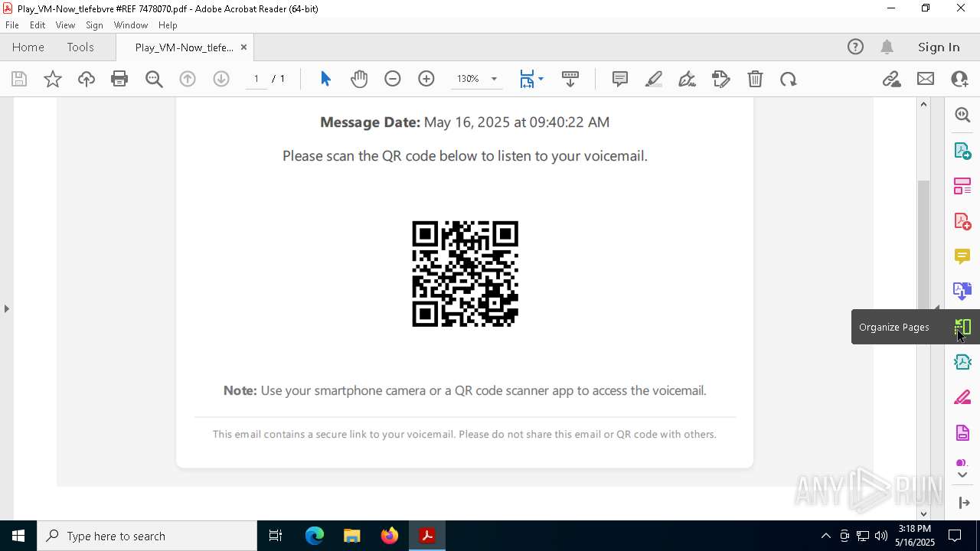980x551 pixels.
Task: Open Fill & Sign pink pen tool
Action: (x=962, y=397)
